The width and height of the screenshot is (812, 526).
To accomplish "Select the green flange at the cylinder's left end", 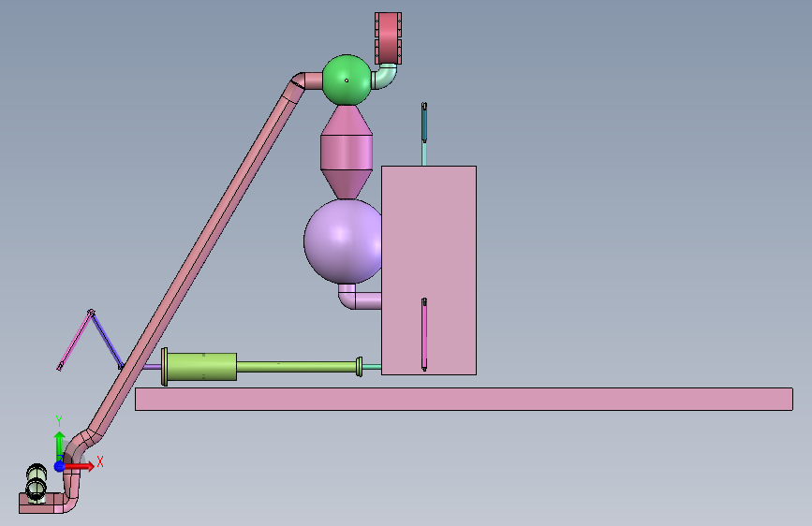I will point(164,367).
